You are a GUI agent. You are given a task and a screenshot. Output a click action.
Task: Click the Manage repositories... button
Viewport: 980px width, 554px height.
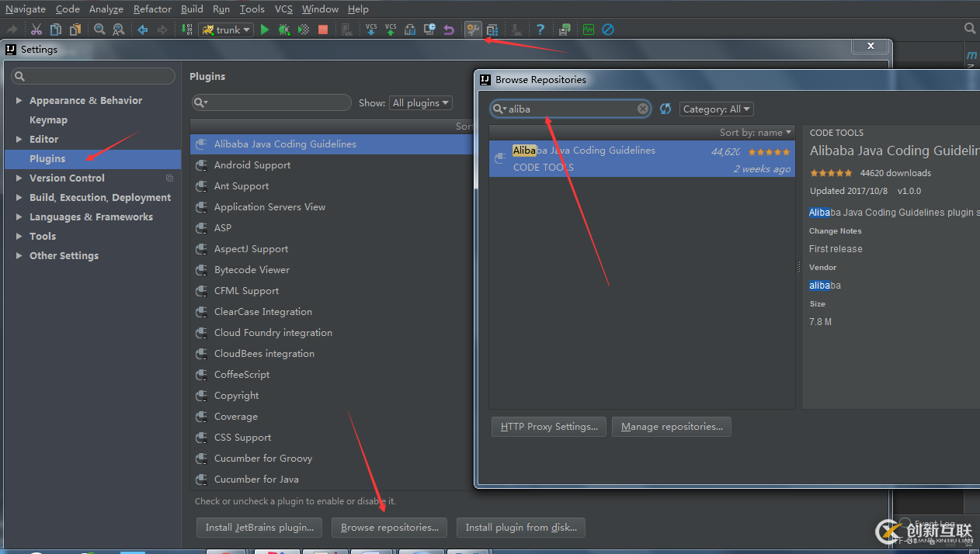coord(672,427)
